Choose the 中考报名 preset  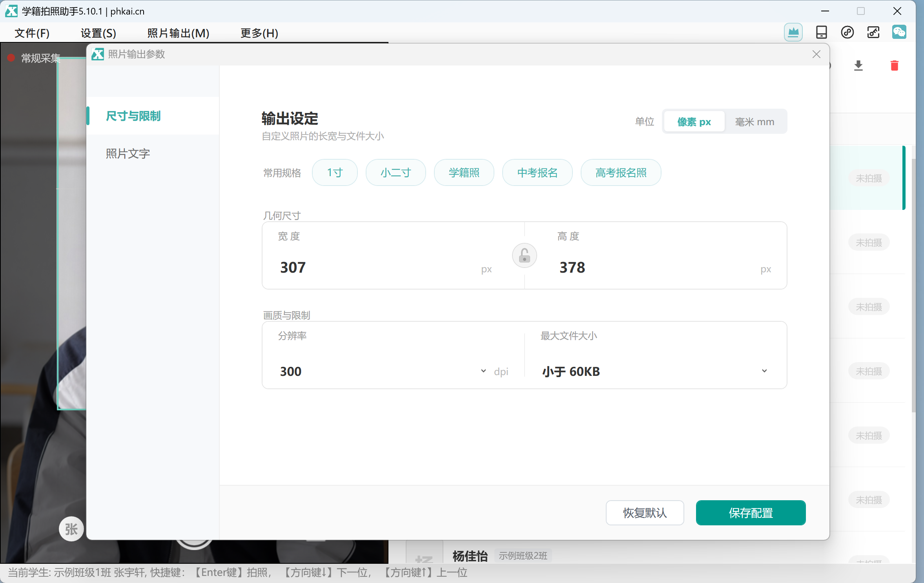[537, 173]
